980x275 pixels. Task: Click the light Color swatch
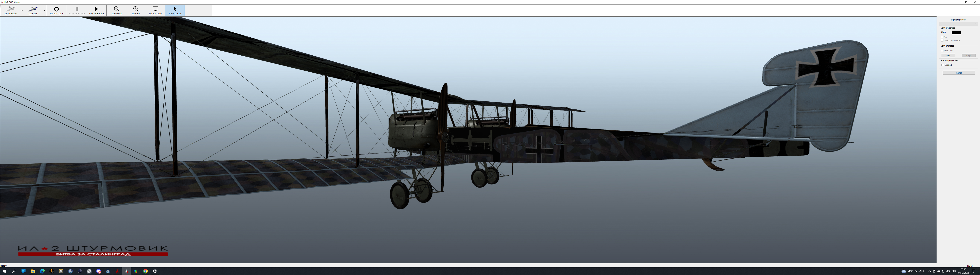(x=956, y=32)
